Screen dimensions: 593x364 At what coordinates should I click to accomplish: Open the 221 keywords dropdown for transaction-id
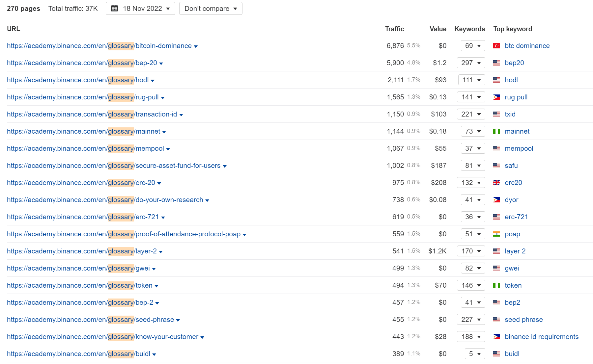click(x=471, y=114)
